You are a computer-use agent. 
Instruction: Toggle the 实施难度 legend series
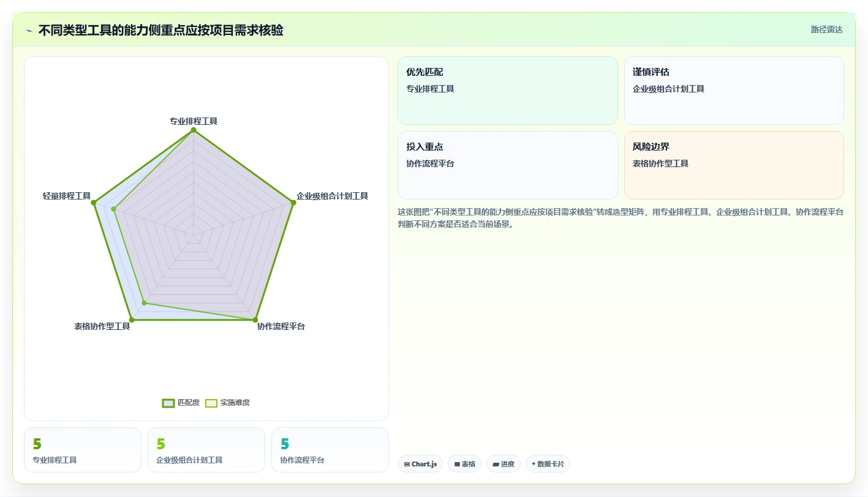227,403
